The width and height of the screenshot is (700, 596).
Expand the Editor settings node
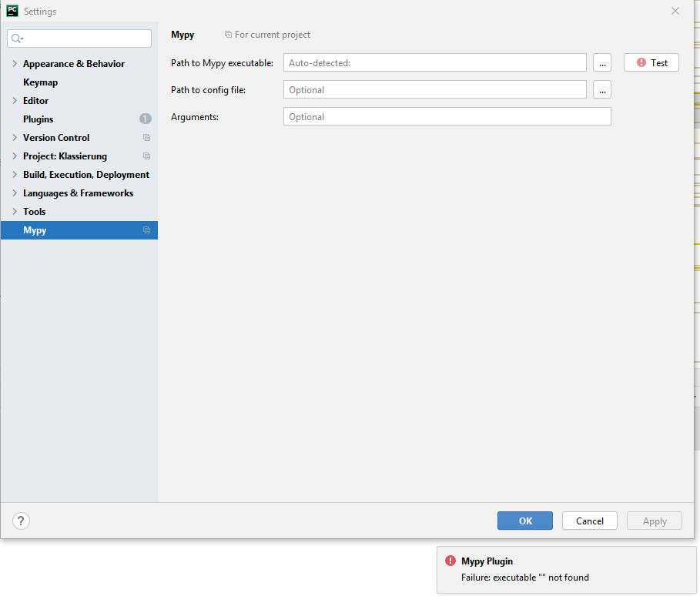pos(15,100)
